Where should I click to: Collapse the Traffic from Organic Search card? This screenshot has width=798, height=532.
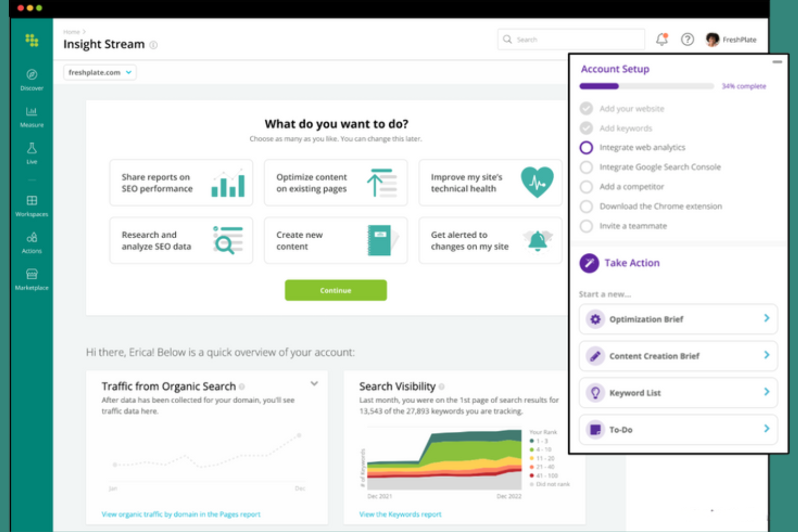tap(314, 383)
